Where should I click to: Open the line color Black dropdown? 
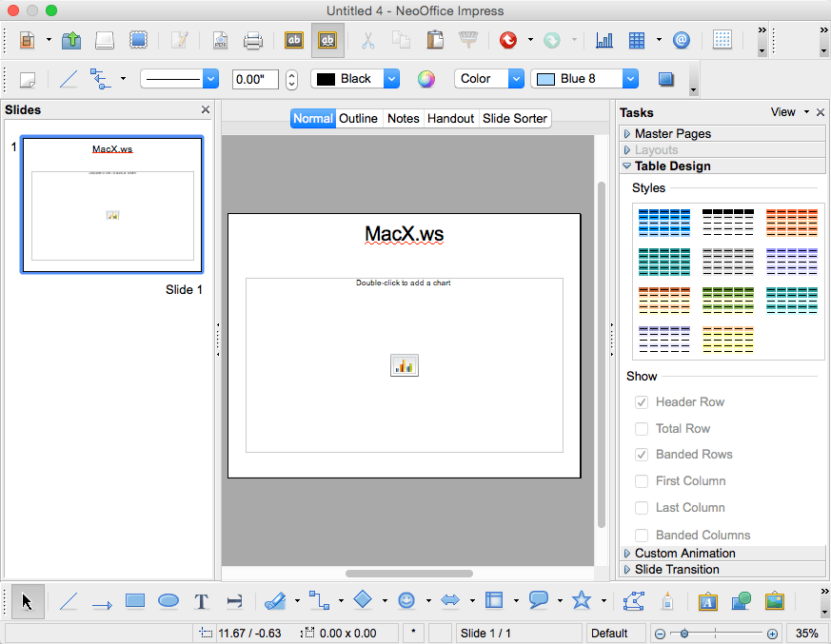point(391,79)
